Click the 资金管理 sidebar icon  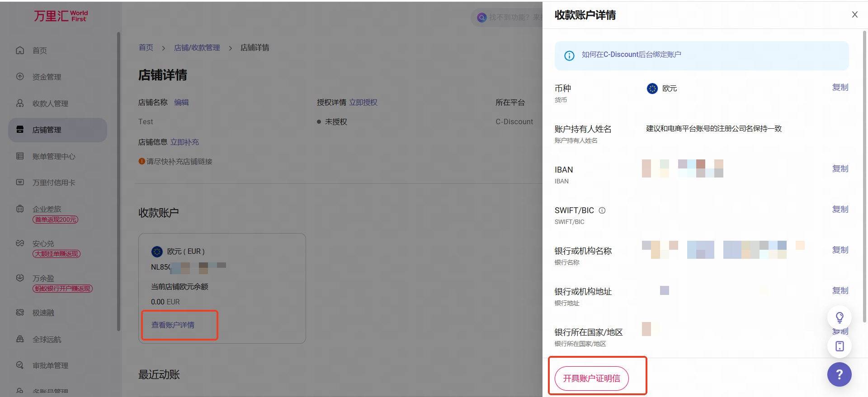click(20, 76)
